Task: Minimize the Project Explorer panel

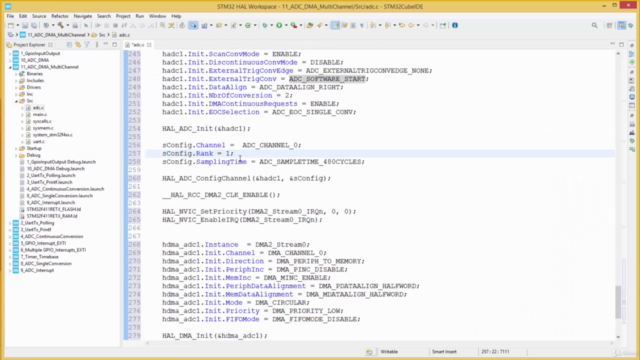Action: click(x=106, y=44)
